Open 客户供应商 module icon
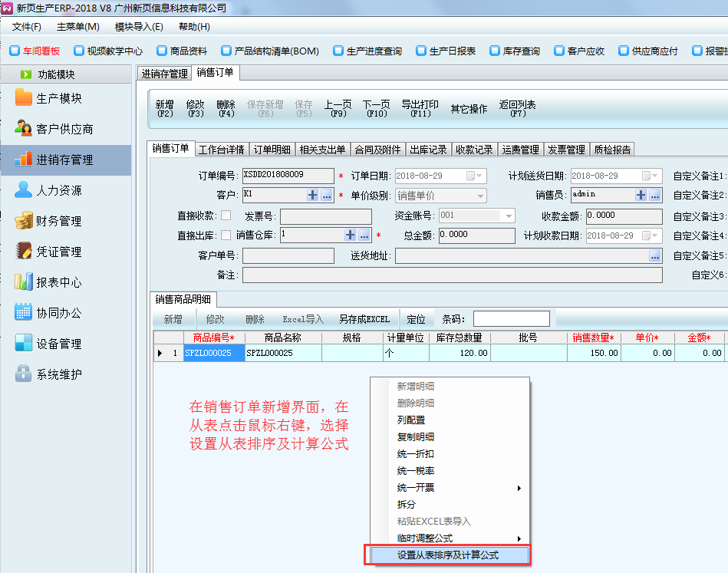Viewport: 728px width, 573px height. 24,129
